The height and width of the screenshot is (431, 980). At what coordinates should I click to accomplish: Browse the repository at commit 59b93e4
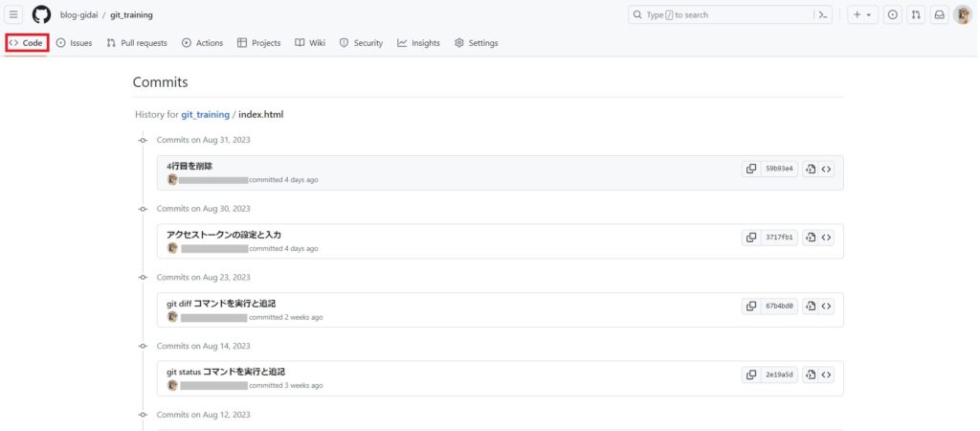[826, 169]
